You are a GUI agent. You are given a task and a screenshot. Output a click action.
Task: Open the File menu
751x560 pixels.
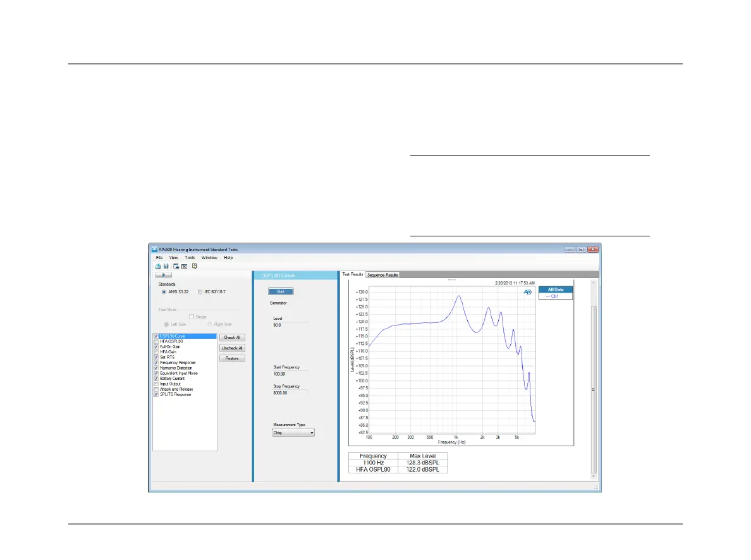click(x=159, y=258)
